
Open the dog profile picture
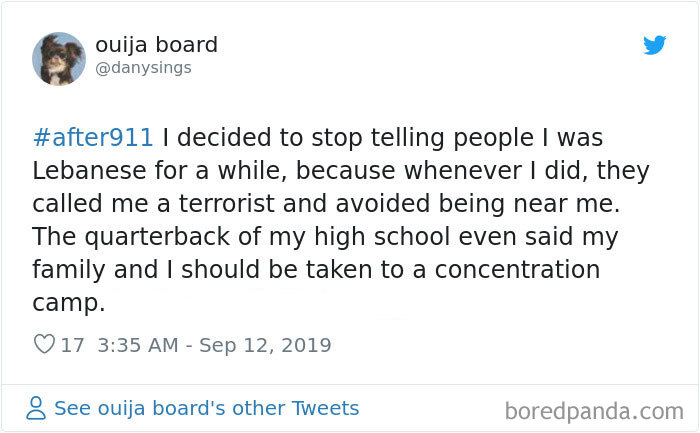point(58,58)
